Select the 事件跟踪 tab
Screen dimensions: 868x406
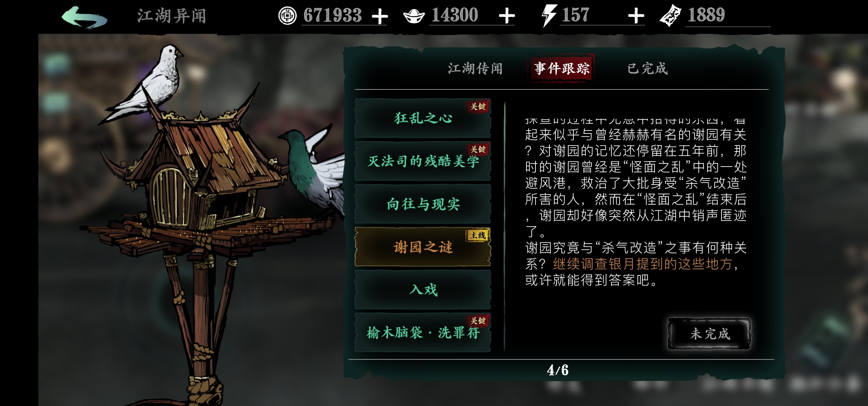point(562,68)
